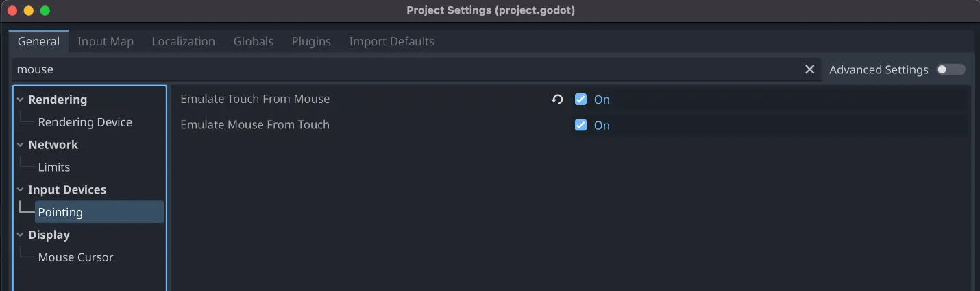This screenshot has height=291, width=980.
Task: Click the settings search field
Action: 404,69
